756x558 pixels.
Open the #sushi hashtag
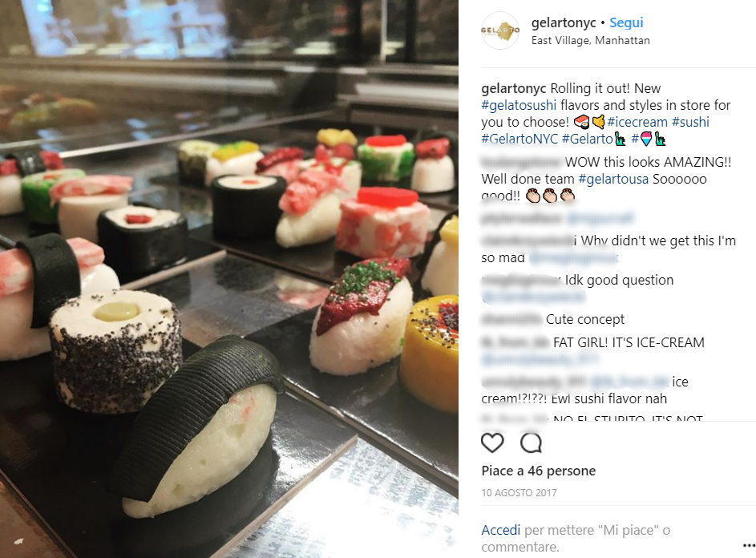690,122
